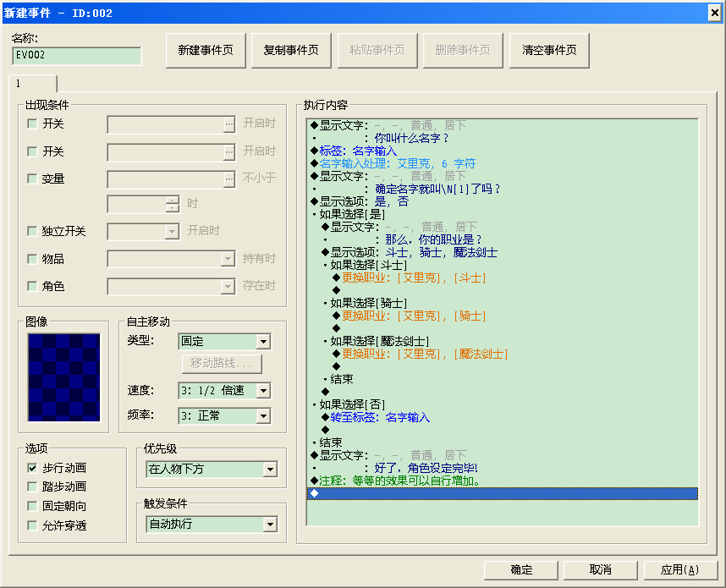Select event page tab 1

tap(32, 84)
